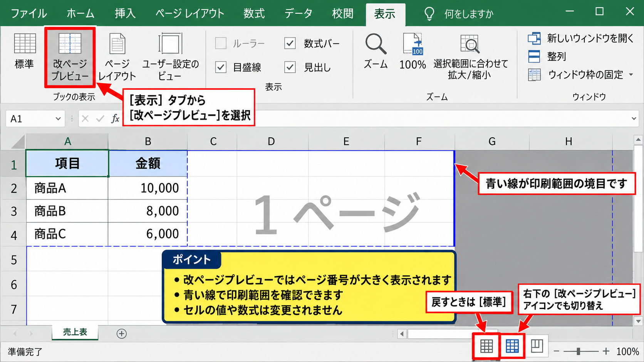Click status bar 標準 view icon
644x362 pixels.
tap(486, 347)
